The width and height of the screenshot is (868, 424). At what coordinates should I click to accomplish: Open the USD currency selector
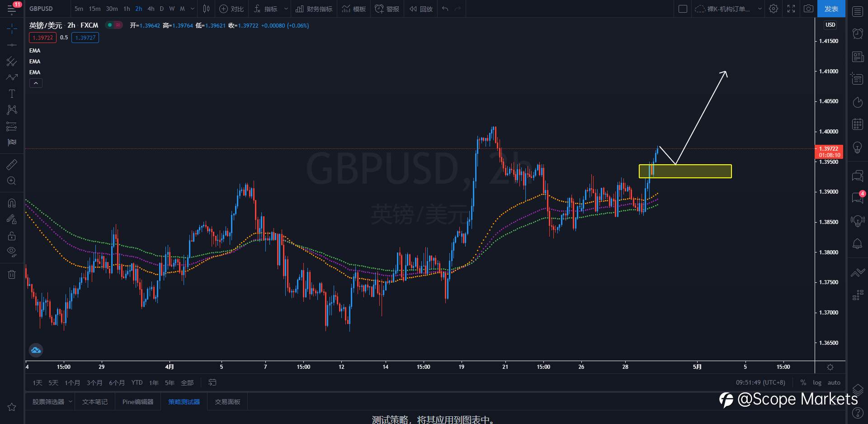click(830, 25)
